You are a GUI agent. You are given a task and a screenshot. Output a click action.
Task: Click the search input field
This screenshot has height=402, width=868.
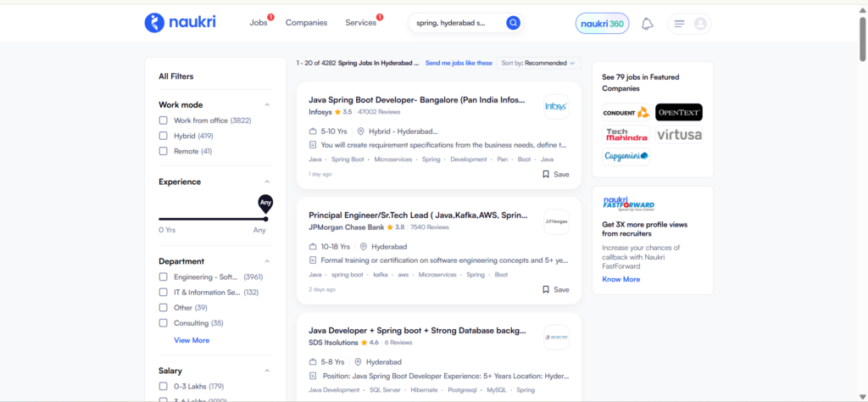click(x=459, y=23)
